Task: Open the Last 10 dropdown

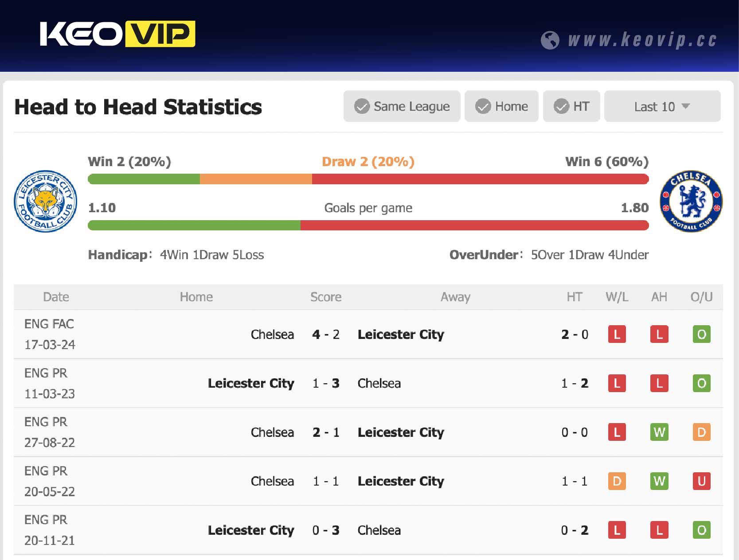Action: coord(662,106)
